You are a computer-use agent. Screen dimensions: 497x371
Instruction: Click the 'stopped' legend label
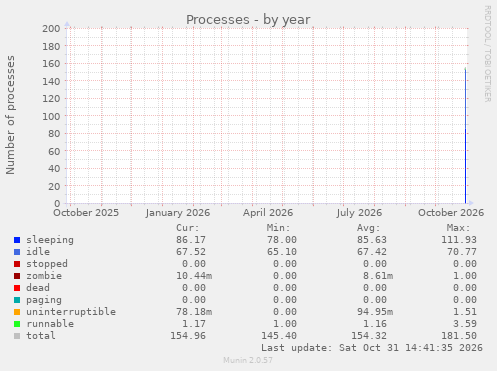47,264
